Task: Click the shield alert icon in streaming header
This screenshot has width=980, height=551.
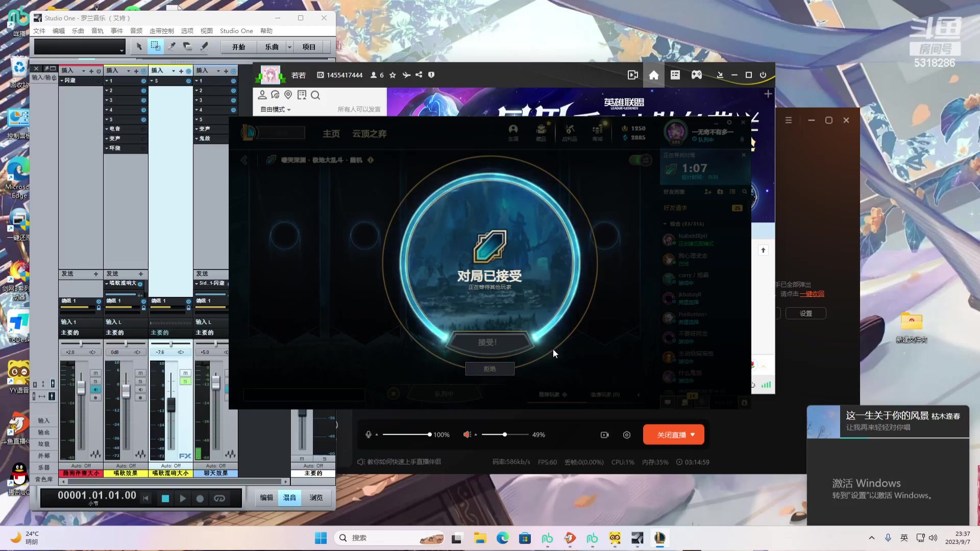Action: [431, 75]
